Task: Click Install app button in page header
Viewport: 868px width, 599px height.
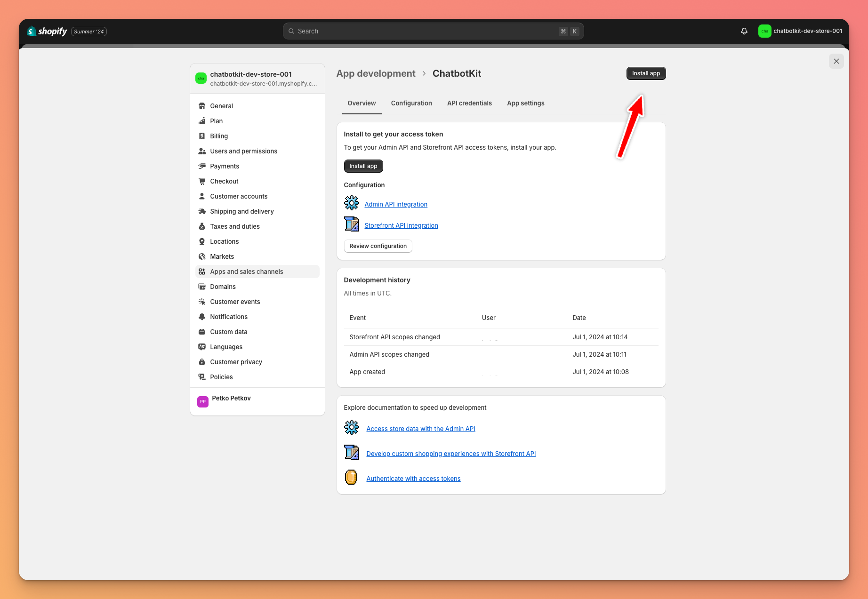Action: (646, 73)
